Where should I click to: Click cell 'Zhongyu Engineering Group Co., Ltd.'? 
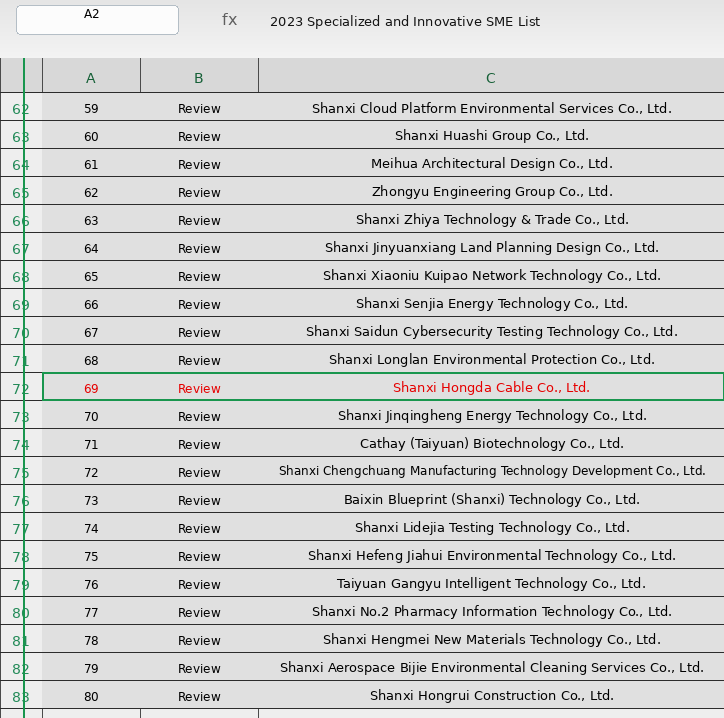[491, 192]
